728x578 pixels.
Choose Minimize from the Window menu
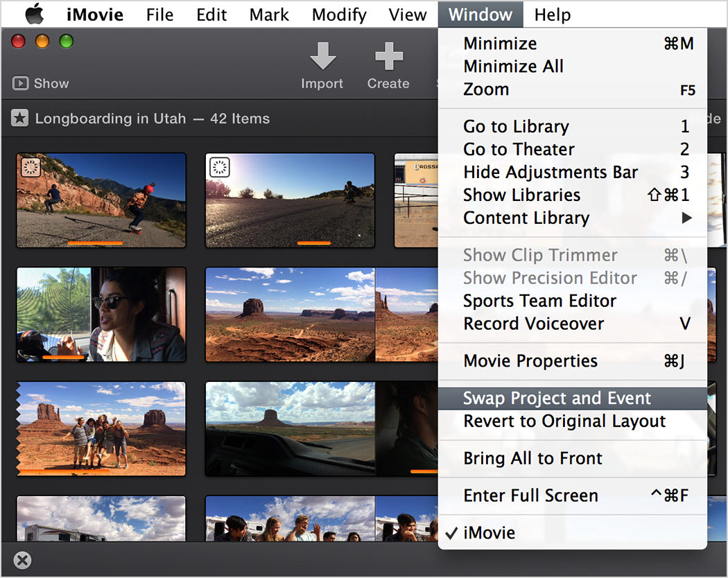(573, 44)
